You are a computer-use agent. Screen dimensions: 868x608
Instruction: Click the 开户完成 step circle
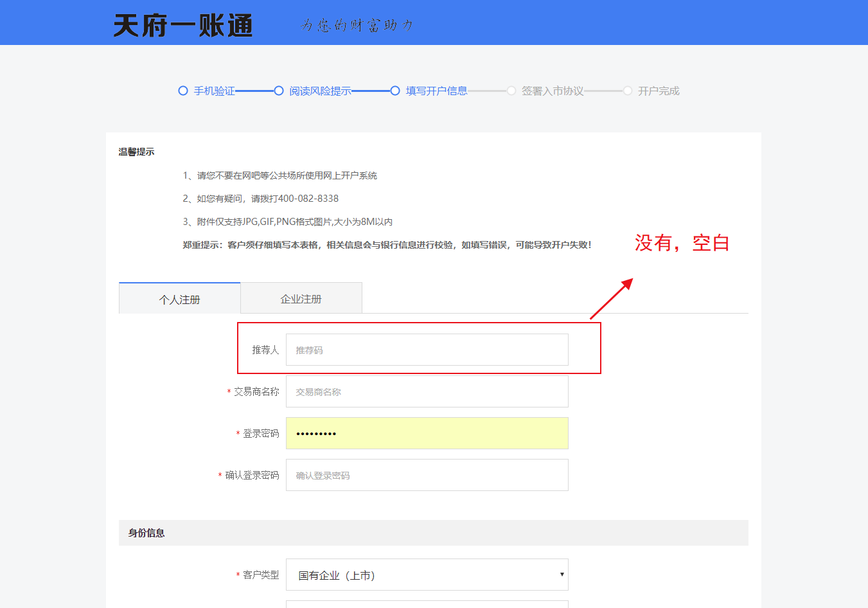tap(628, 91)
